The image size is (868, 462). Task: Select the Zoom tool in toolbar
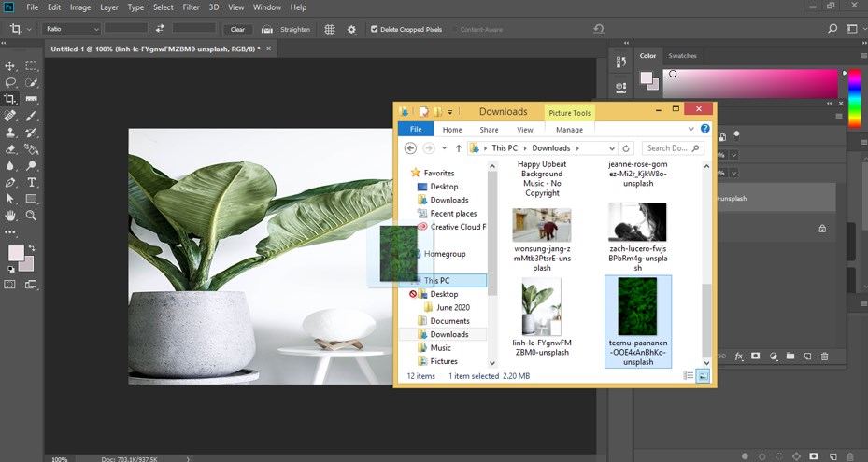32,215
